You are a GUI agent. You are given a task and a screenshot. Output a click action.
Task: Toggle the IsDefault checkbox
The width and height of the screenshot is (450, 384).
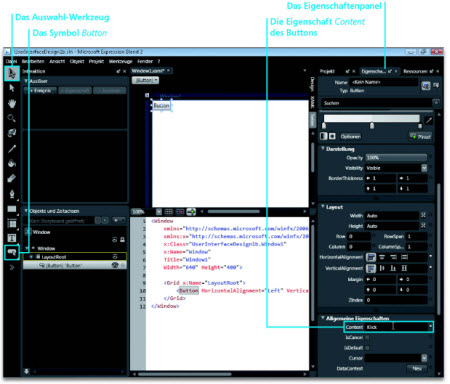pyautogui.click(x=367, y=348)
